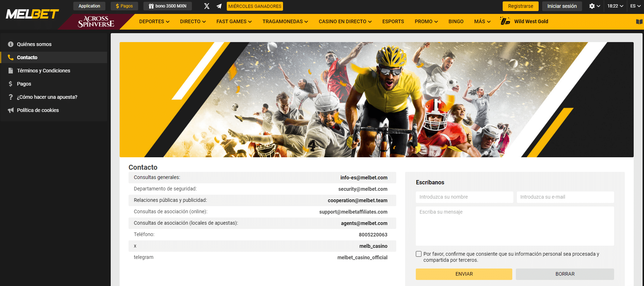Expand the TRAGAMONEDAS dropdown
This screenshot has width=644, height=286.
285,21
